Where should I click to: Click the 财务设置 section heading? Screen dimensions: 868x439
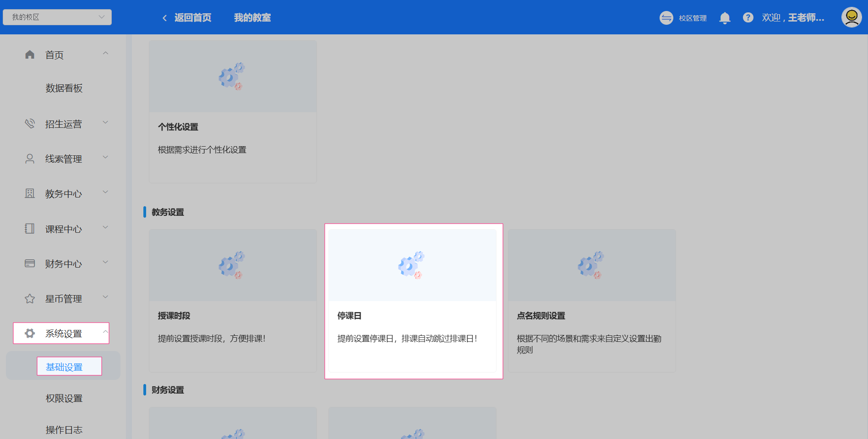(x=168, y=390)
